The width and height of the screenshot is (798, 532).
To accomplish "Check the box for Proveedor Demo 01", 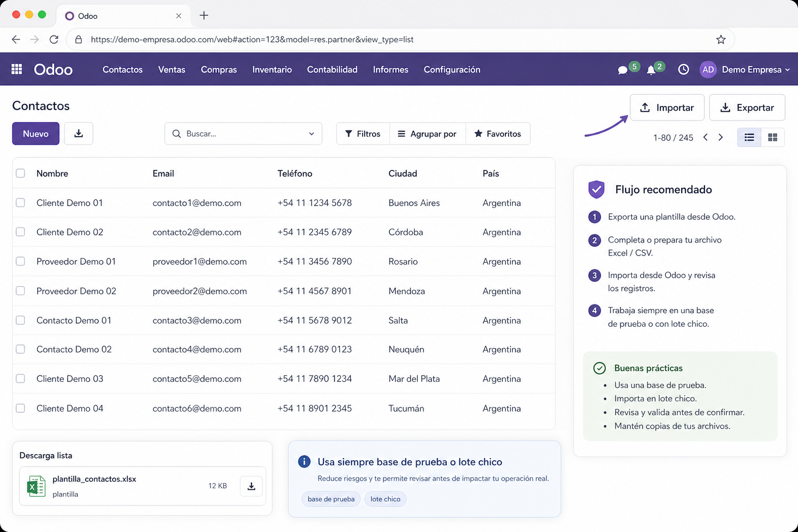I will point(21,261).
